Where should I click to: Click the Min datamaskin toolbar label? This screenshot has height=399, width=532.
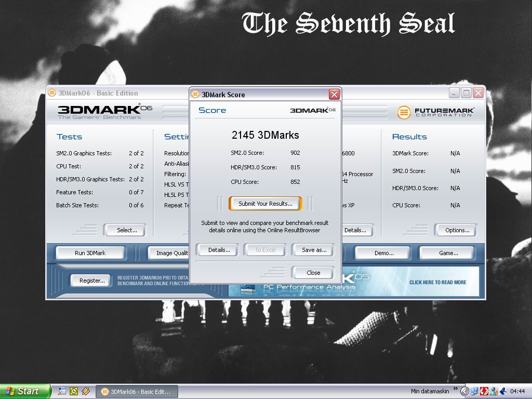point(430,391)
